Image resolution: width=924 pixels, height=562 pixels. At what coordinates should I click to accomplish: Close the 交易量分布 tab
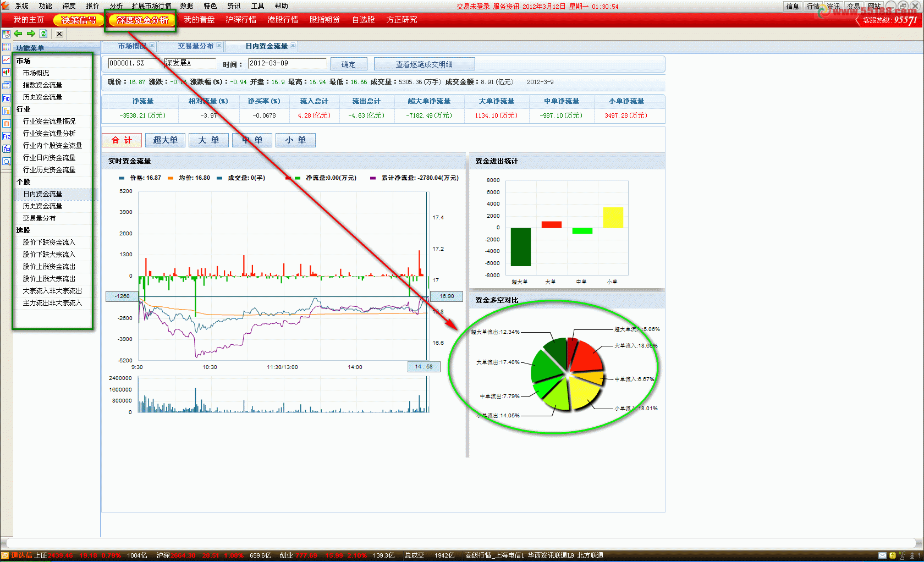tap(219, 46)
